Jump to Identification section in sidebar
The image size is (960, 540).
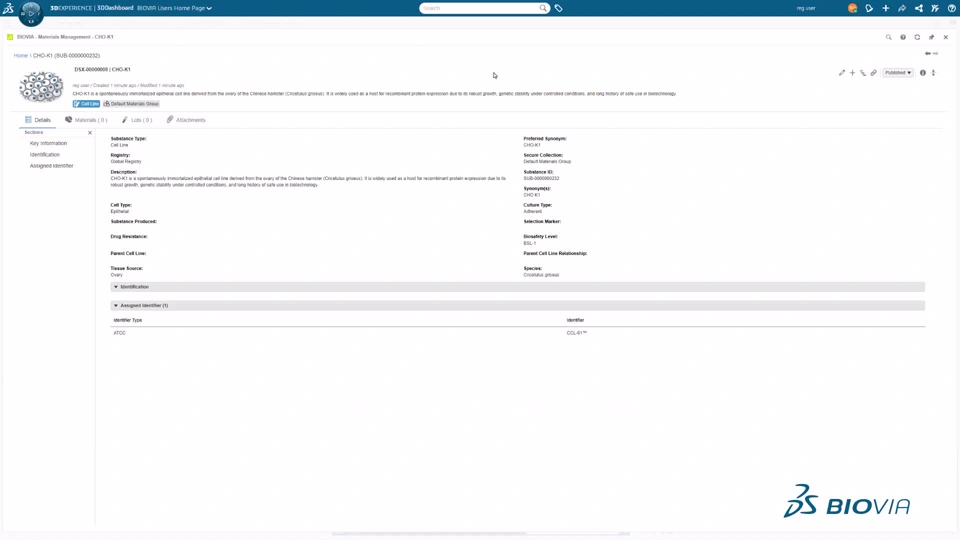[x=45, y=155]
